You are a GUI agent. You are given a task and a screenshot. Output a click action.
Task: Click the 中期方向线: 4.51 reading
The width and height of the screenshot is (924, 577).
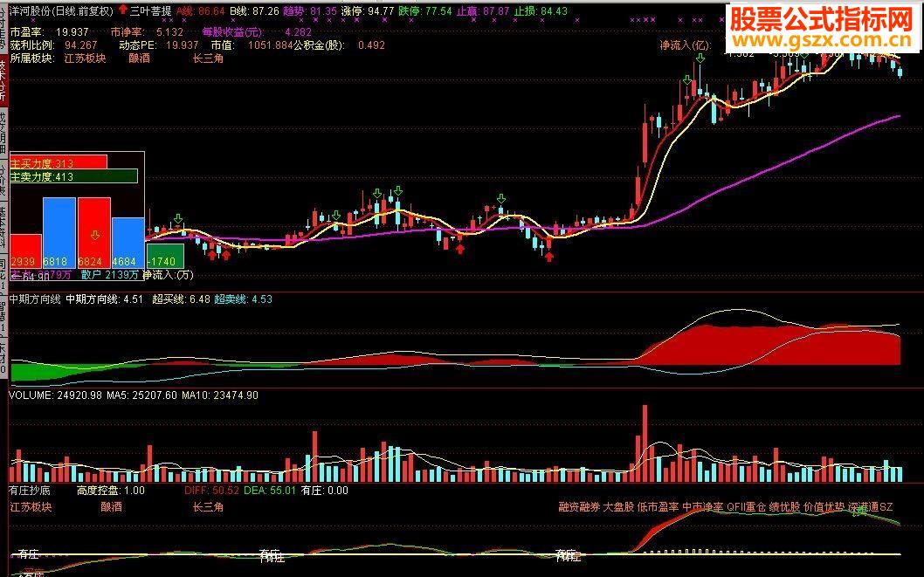click(x=104, y=299)
